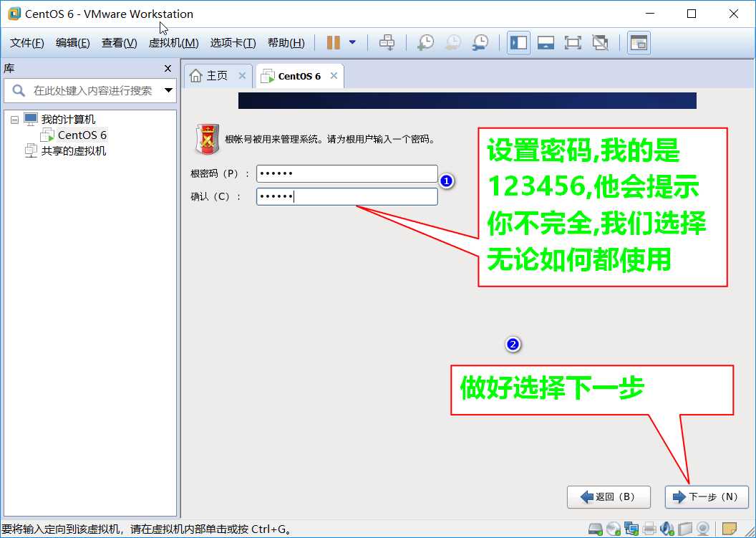Minimize the VMware Workstation window
The height and width of the screenshot is (538, 756).
(651, 14)
